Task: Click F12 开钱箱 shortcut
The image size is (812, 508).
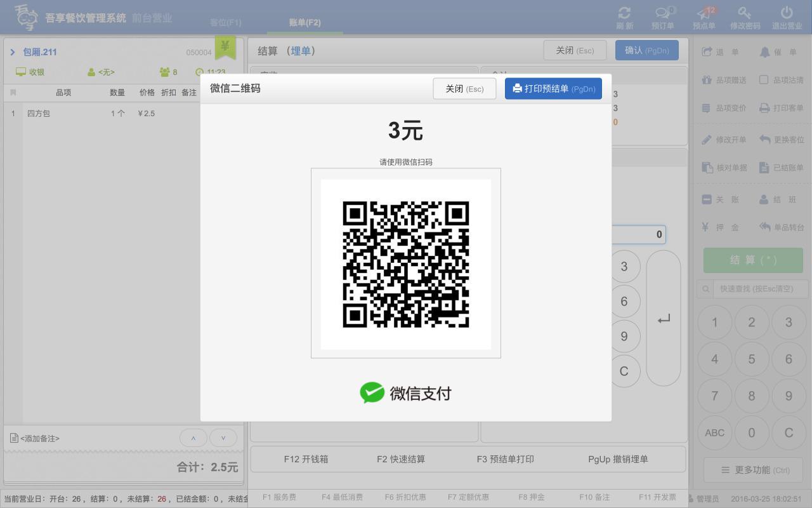Action: point(306,459)
